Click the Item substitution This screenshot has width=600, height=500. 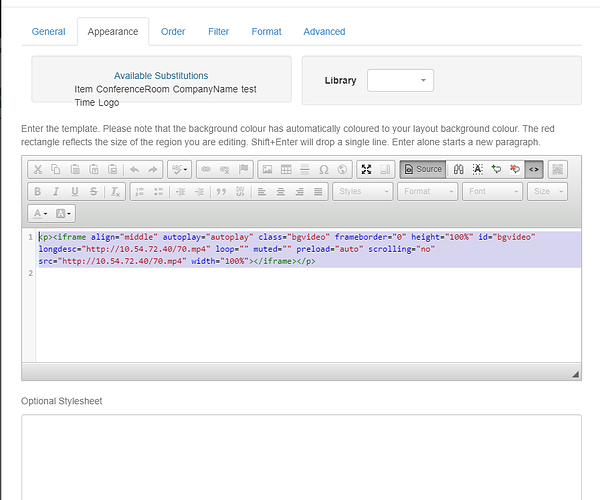[83, 89]
